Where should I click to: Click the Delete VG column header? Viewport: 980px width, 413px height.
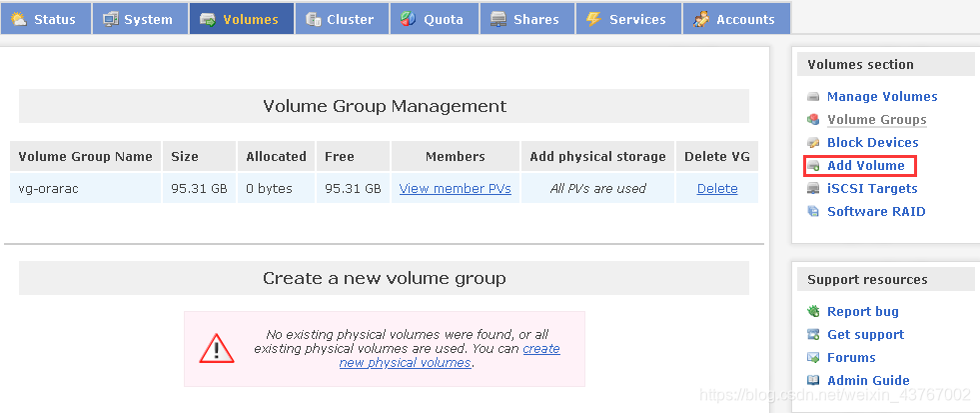pyautogui.click(x=717, y=156)
